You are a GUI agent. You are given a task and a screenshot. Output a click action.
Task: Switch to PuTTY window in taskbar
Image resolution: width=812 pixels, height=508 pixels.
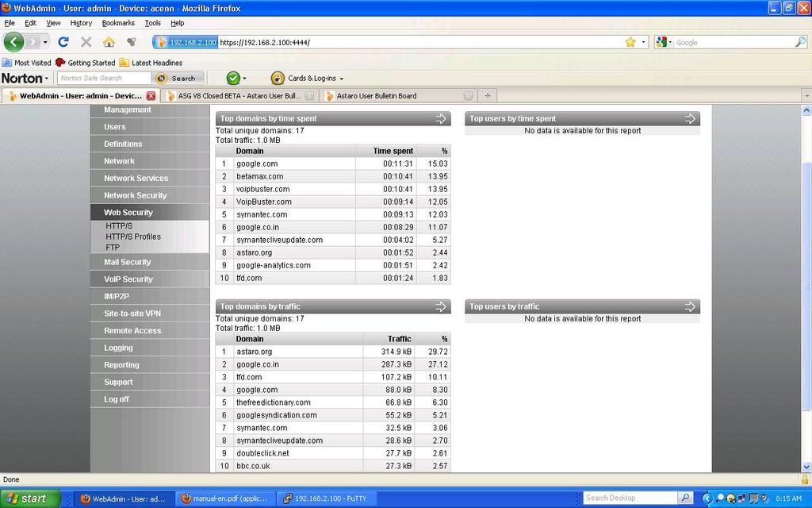coord(325,498)
